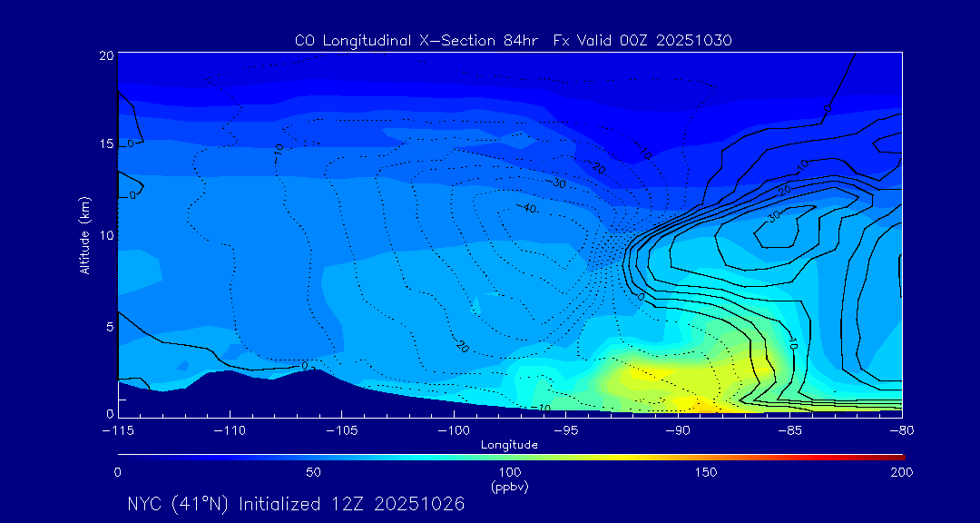Click the 0 label under the color bar
980x523 pixels.
[x=117, y=472]
